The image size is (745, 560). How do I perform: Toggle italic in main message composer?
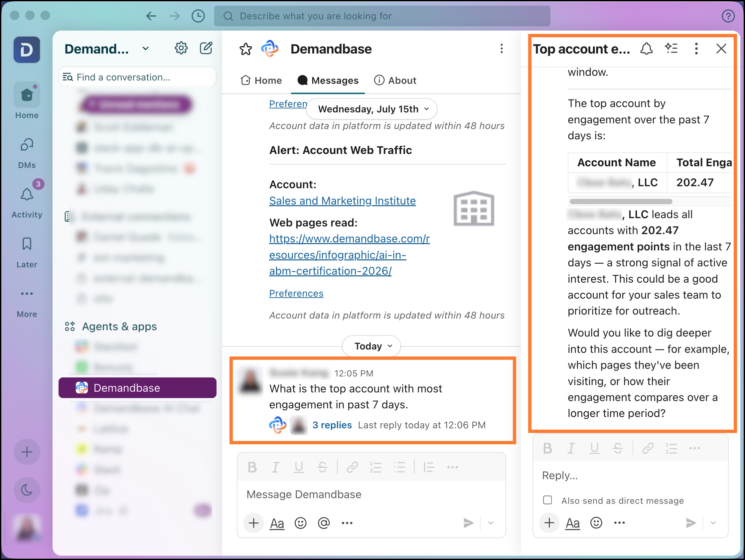pos(275,467)
